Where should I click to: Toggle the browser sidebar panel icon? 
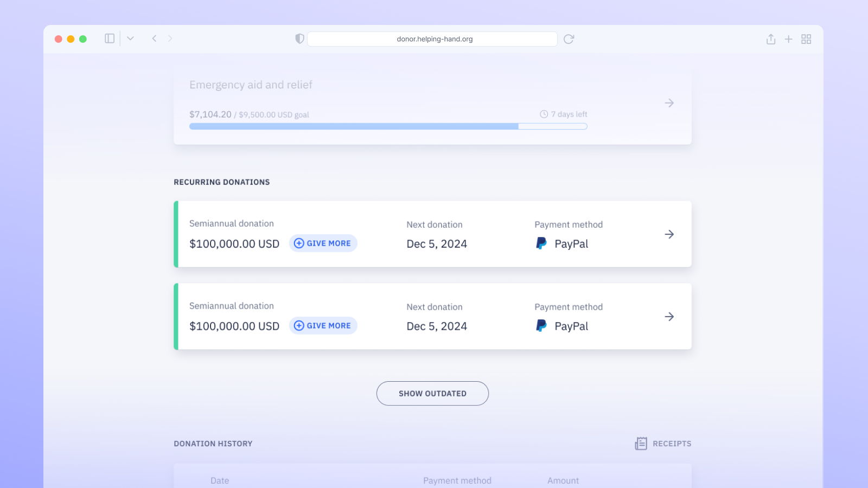pos(110,38)
